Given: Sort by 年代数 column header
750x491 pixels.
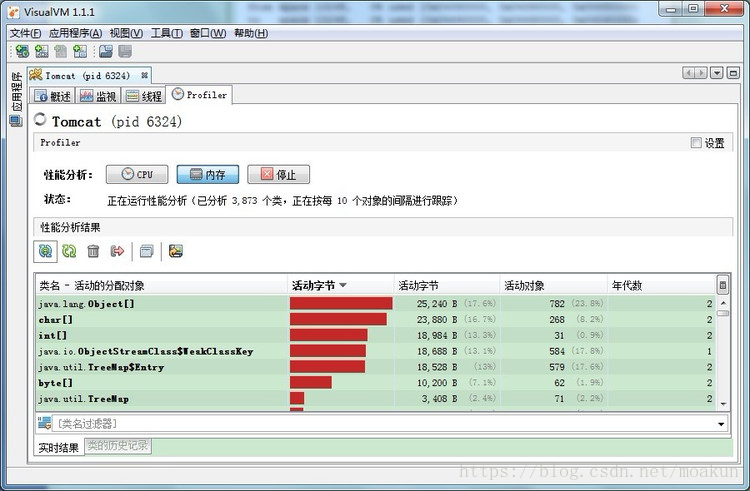Looking at the screenshot, I should pyautogui.click(x=662, y=285).
